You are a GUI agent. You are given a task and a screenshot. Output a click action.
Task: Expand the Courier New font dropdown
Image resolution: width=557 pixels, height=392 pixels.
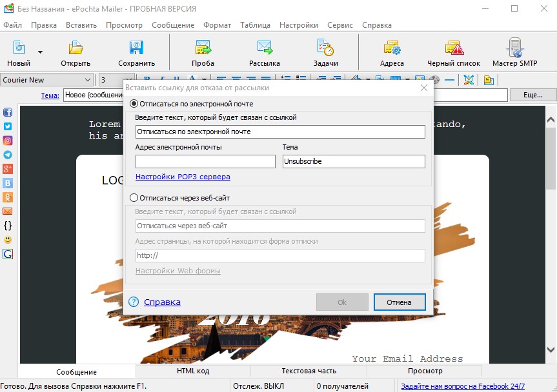pos(88,80)
